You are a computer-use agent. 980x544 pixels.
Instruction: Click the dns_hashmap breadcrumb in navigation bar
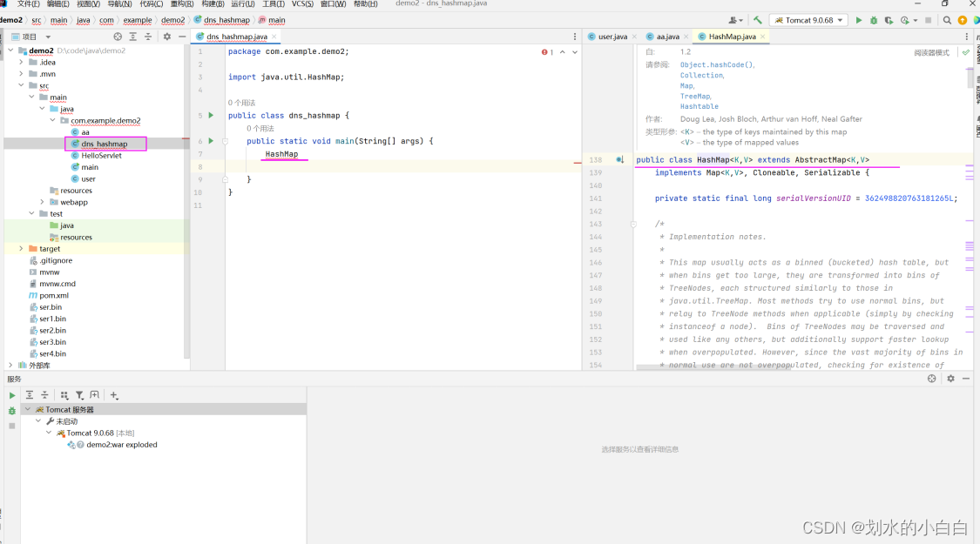coord(226,20)
